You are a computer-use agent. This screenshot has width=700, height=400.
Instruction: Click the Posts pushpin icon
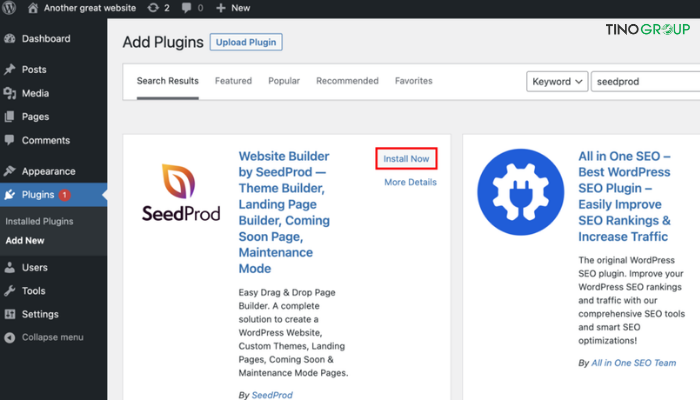click(10, 69)
